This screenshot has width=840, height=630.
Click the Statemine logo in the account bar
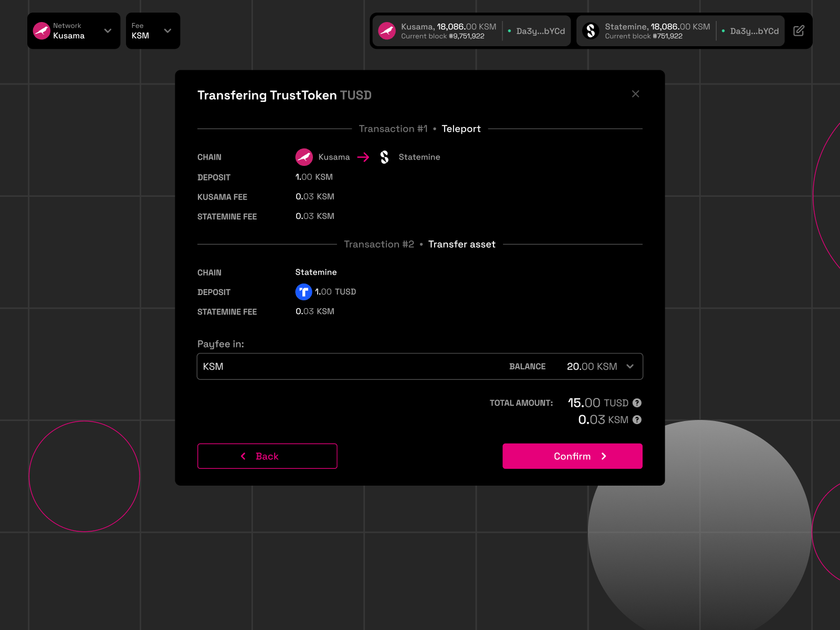pos(591,31)
